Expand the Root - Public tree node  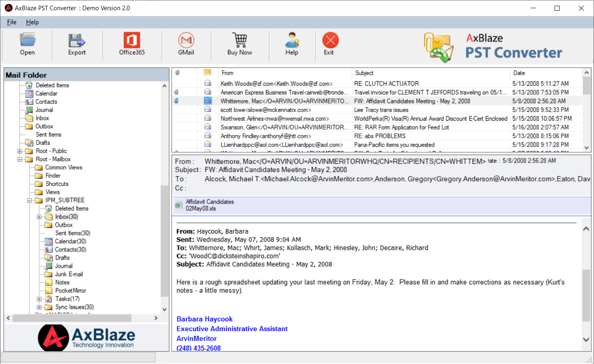19,151
